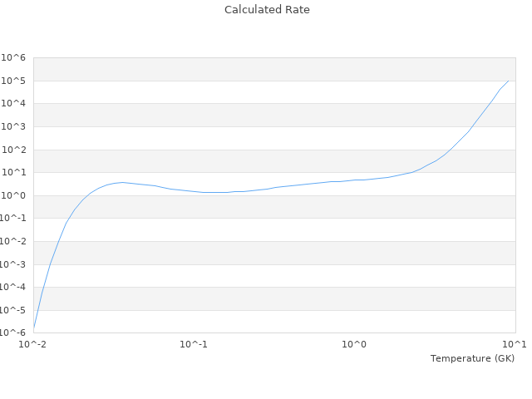Select the 10^0 label on the vertical axis
The image size is (532, 399).
point(13,196)
